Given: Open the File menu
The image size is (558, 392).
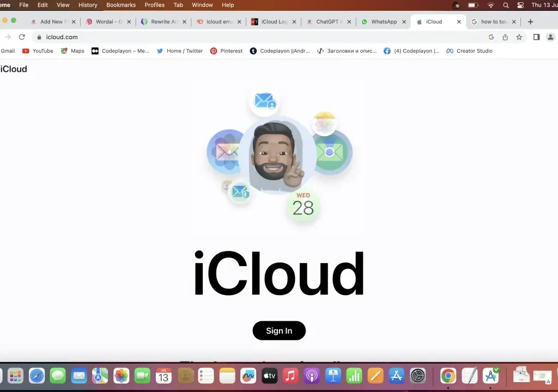Looking at the screenshot, I should (x=24, y=5).
